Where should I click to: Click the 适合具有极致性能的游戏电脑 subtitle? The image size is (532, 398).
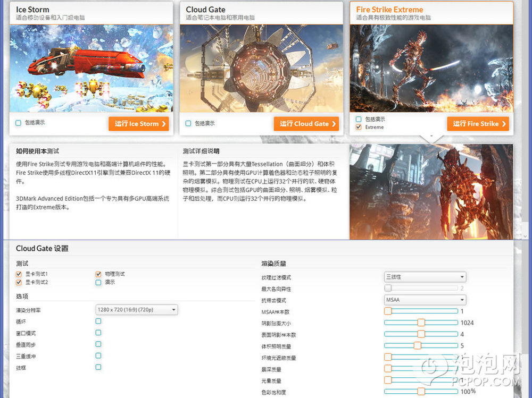click(394, 18)
